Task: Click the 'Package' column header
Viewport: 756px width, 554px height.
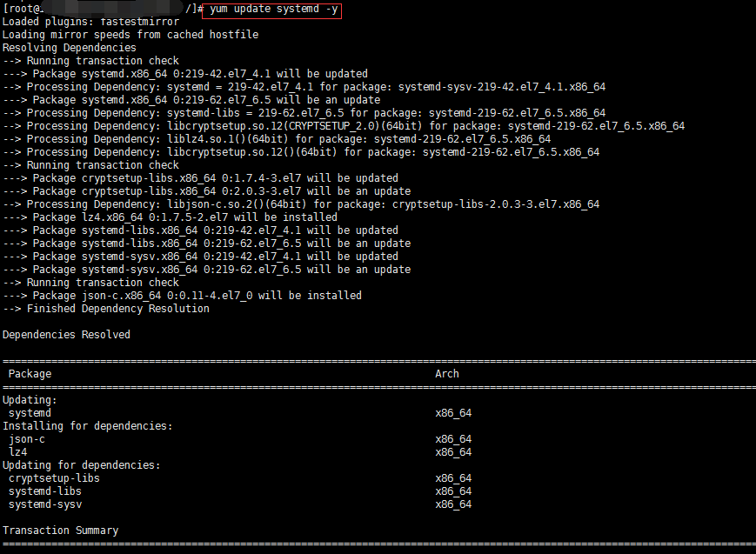Action: [x=30, y=374]
